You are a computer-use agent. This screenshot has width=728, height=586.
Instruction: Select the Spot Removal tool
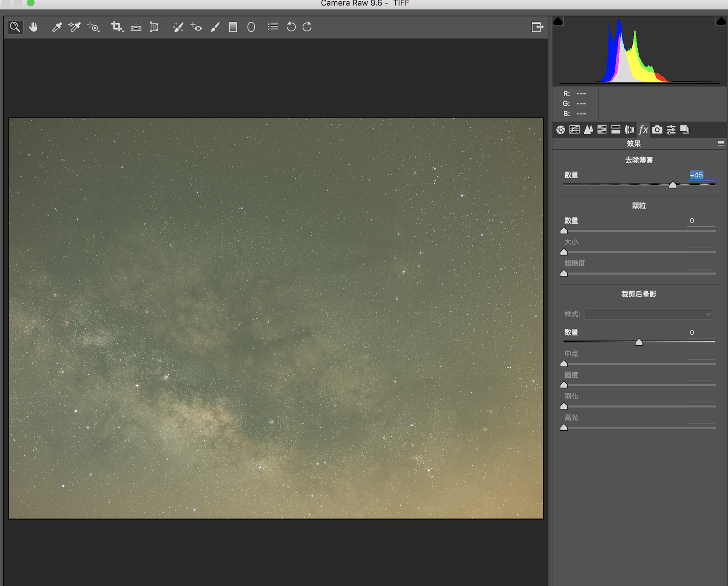(x=178, y=27)
